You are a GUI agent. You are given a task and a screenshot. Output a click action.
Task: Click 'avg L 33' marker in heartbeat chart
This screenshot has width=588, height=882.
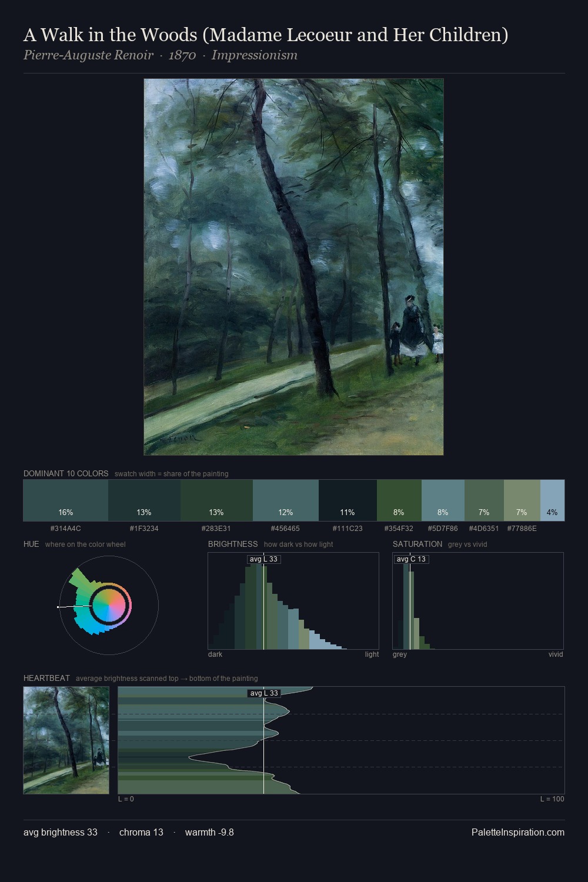click(x=264, y=693)
